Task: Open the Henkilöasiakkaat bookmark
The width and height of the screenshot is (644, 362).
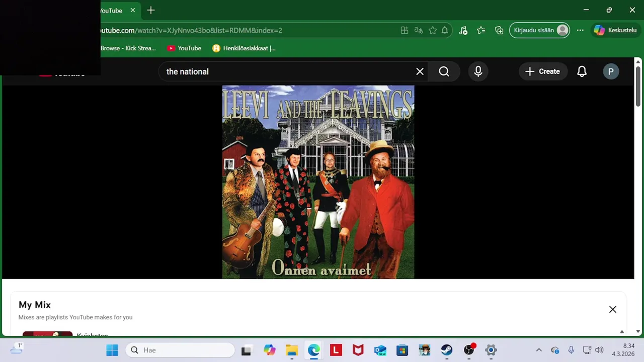Action: coord(244,48)
